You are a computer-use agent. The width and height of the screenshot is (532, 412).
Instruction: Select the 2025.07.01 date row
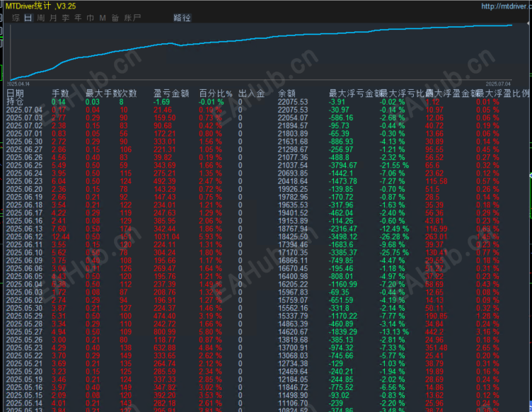(24, 134)
